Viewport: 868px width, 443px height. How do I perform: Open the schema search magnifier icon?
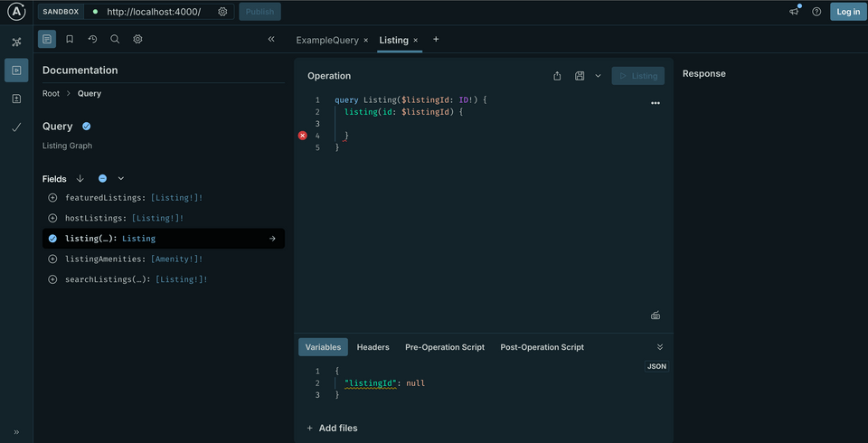pyautogui.click(x=115, y=39)
